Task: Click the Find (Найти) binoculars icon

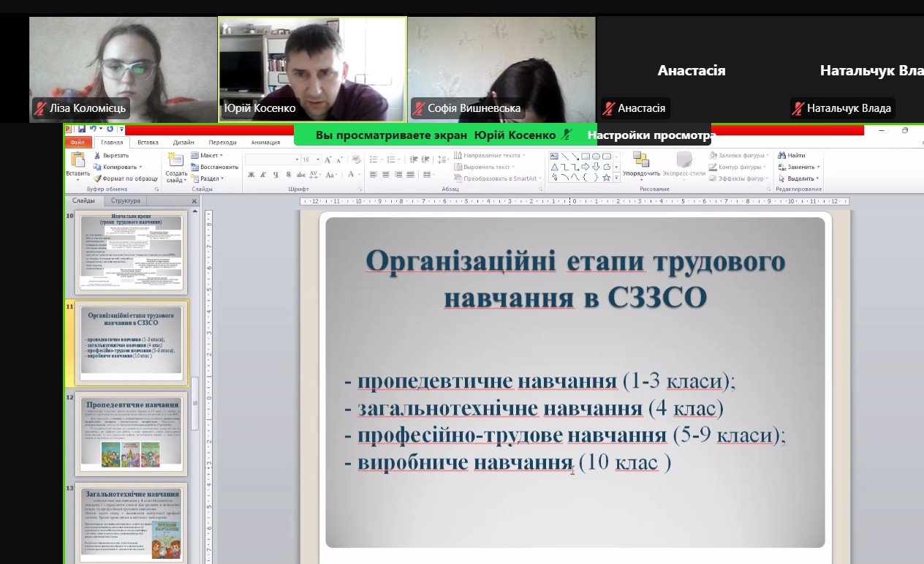Action: [782, 155]
